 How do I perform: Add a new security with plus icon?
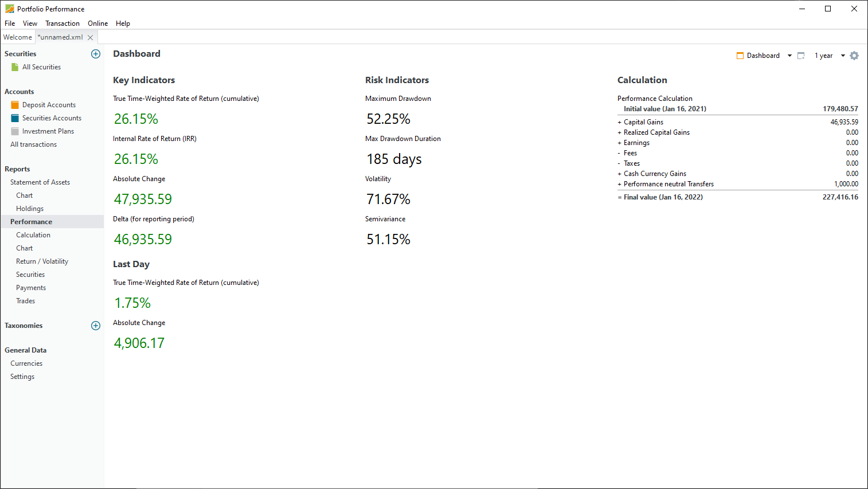pos(96,54)
